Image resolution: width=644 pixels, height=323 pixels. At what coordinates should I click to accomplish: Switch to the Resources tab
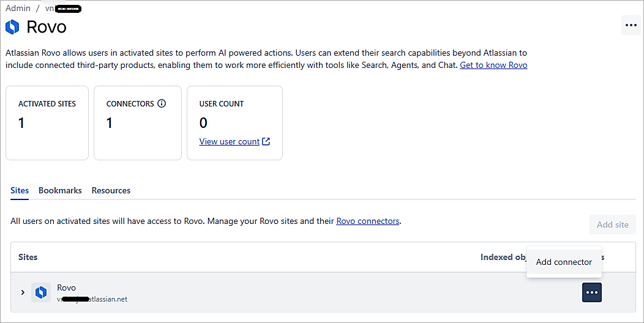111,190
